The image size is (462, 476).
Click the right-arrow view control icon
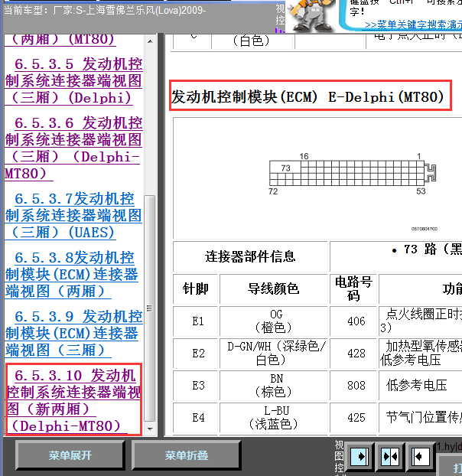click(x=360, y=456)
